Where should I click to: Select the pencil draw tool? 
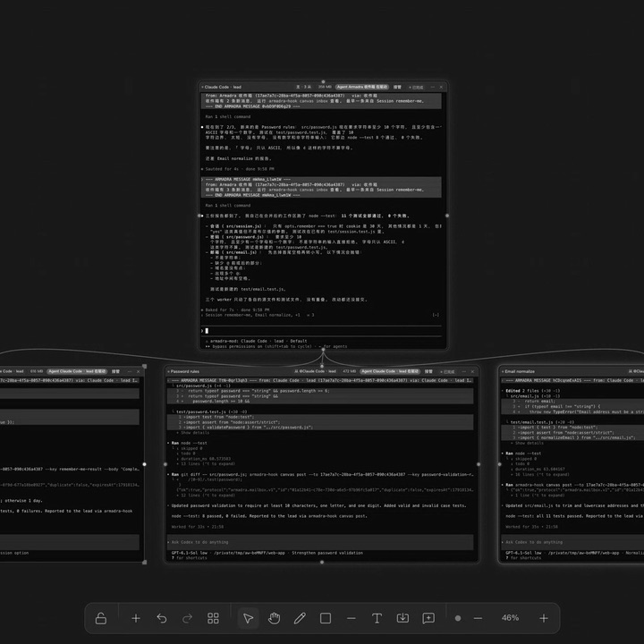[300, 618]
